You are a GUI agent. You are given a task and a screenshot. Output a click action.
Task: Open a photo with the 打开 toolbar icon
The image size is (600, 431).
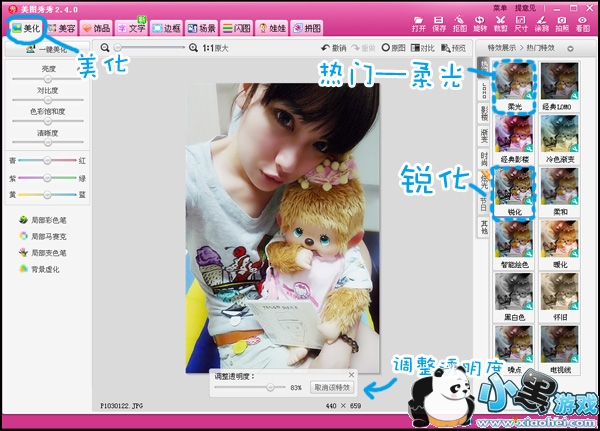pos(419,24)
